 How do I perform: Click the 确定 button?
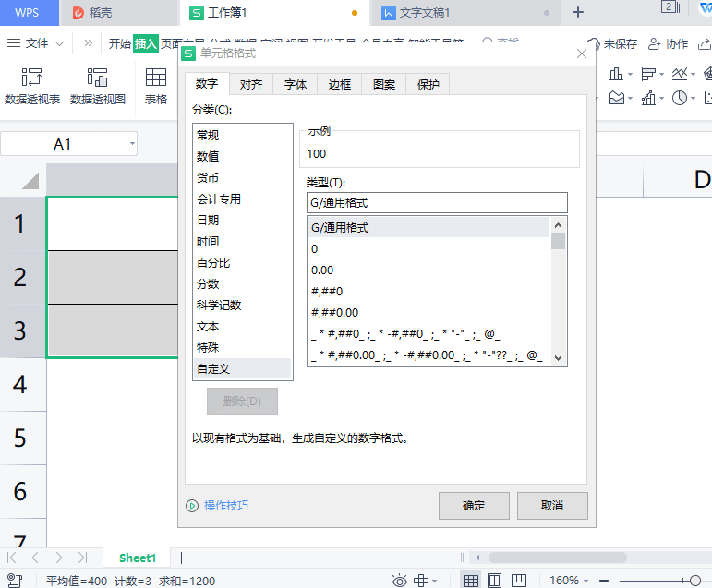tap(474, 506)
